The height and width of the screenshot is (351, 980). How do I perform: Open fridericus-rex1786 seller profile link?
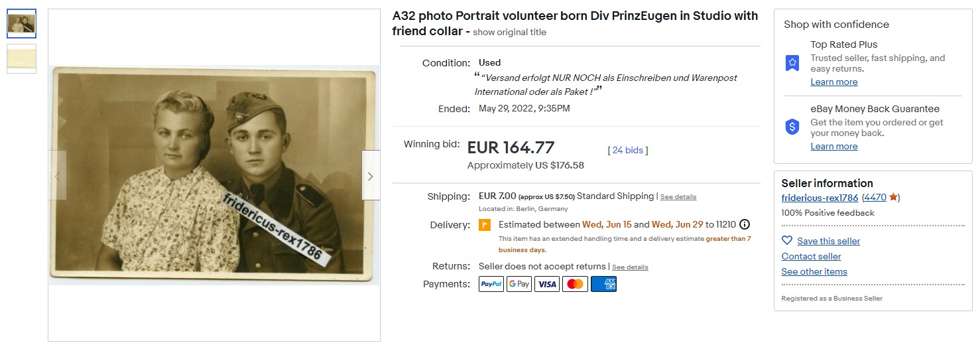820,198
